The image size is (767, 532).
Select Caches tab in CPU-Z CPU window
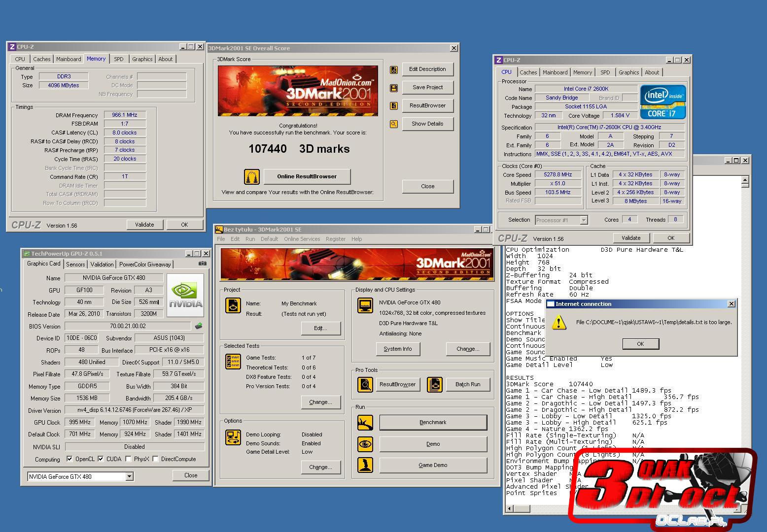tap(528, 72)
